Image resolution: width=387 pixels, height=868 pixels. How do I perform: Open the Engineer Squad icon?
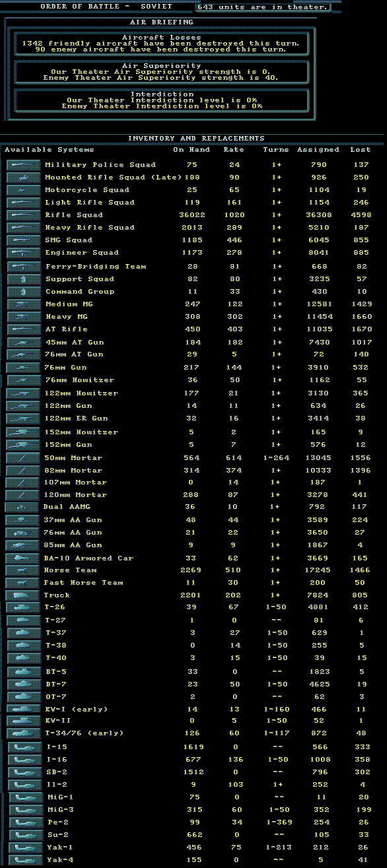point(23,253)
